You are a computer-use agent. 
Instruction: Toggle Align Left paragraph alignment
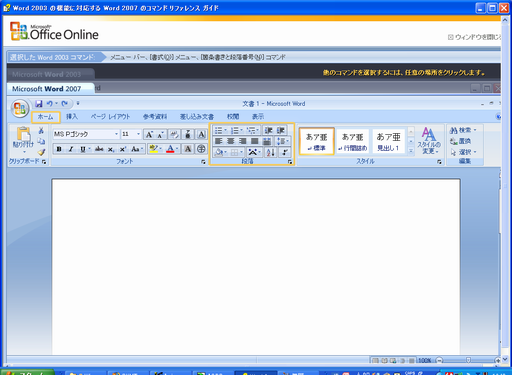(x=219, y=141)
